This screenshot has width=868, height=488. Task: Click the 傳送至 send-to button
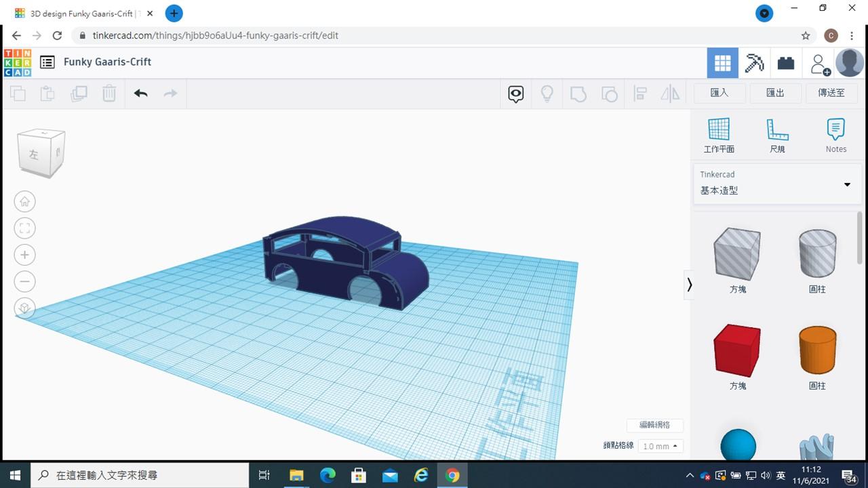click(831, 93)
